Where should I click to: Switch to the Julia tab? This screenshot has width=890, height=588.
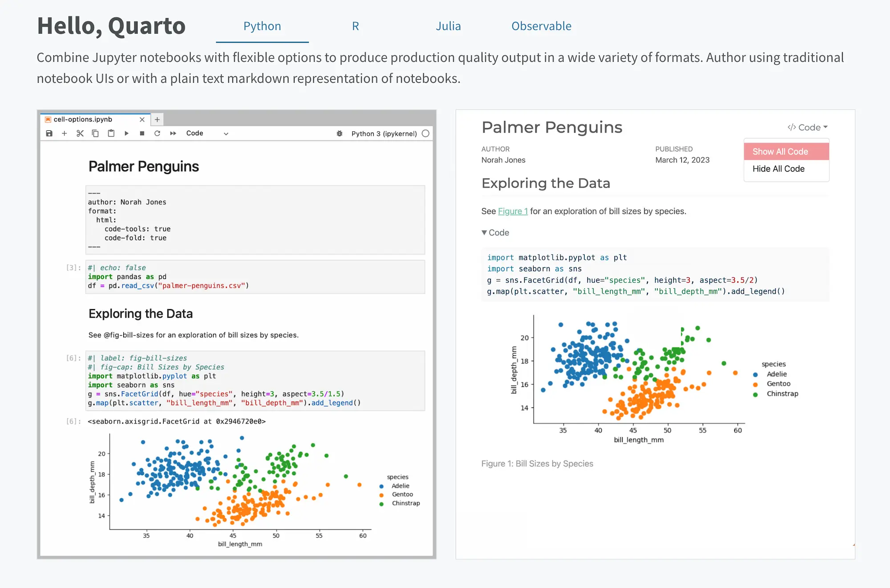pyautogui.click(x=448, y=26)
